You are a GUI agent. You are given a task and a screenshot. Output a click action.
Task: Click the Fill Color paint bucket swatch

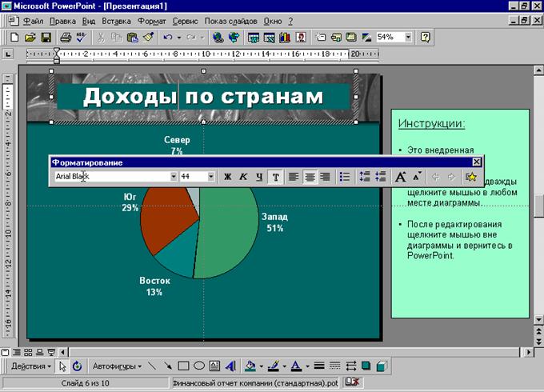pos(250,366)
